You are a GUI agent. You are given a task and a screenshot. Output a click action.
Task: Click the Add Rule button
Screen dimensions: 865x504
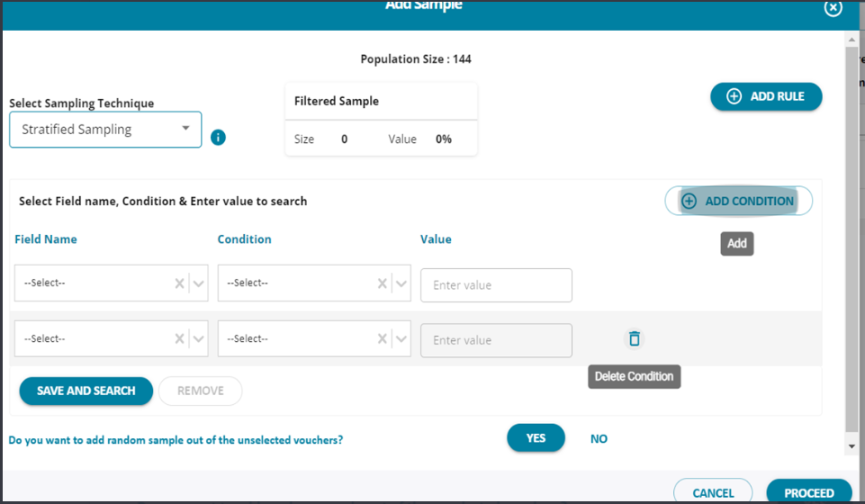pyautogui.click(x=766, y=96)
